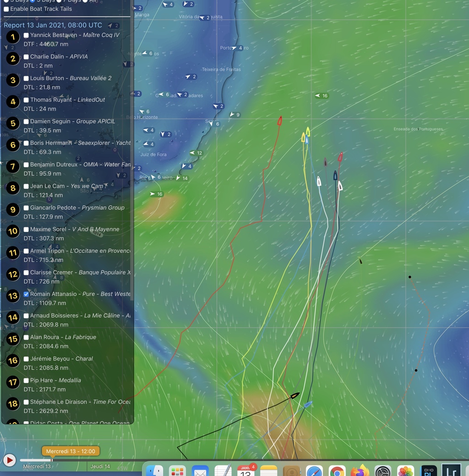Click the rank 17 badge beside Pip Hare
This screenshot has width=469, height=476.
(x=13, y=382)
